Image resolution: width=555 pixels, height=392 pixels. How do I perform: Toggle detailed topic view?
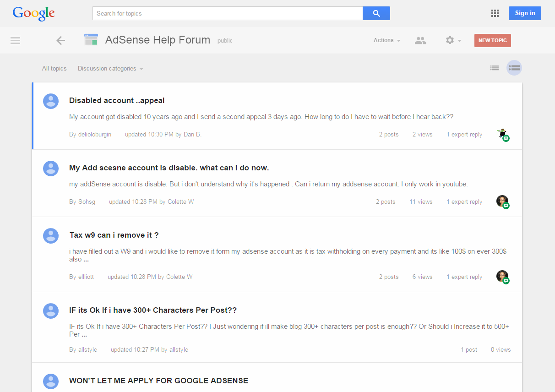point(514,67)
